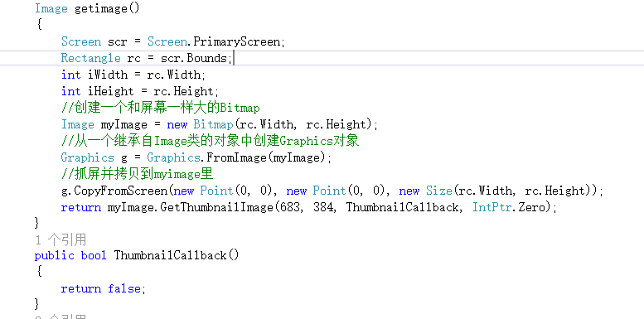Click the 'iHeight' variable declaration
The height and width of the screenshot is (319, 644).
pyautogui.click(x=111, y=91)
